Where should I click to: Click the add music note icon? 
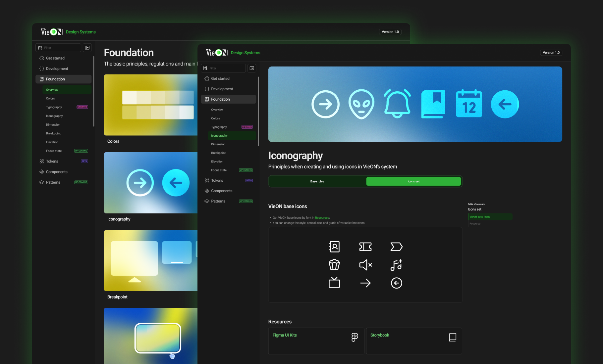[x=396, y=265]
